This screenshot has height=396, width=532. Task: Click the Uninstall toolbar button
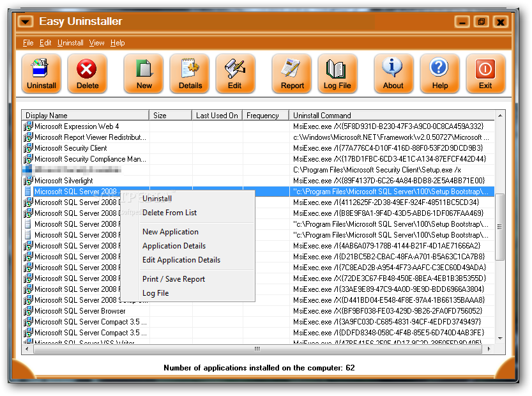pyautogui.click(x=42, y=73)
